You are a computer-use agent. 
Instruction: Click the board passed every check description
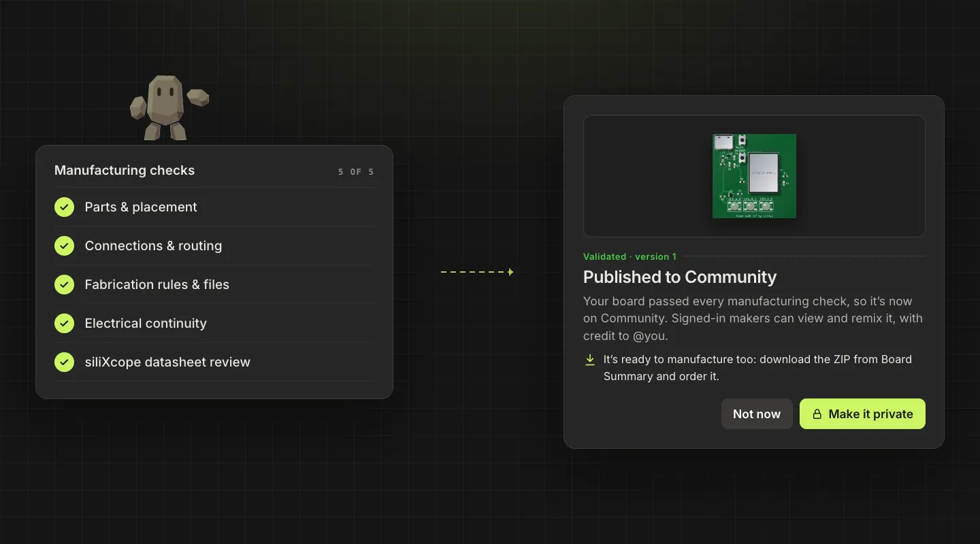[x=753, y=318]
